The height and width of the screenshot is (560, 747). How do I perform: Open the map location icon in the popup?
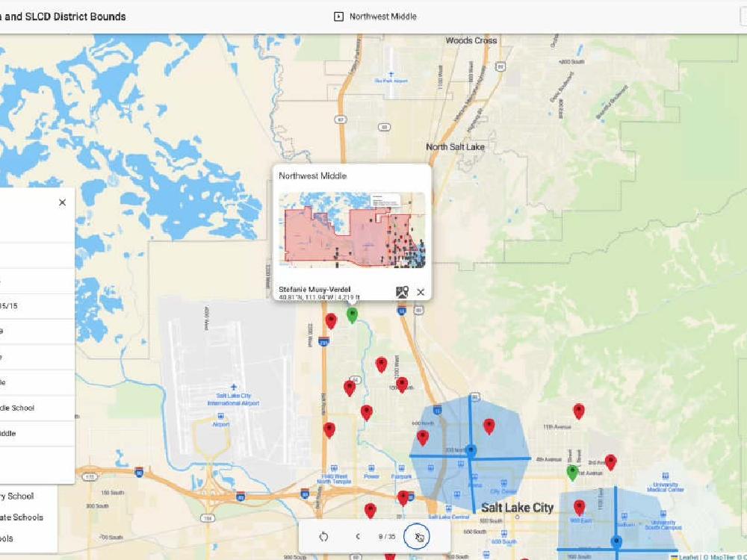[x=402, y=292]
